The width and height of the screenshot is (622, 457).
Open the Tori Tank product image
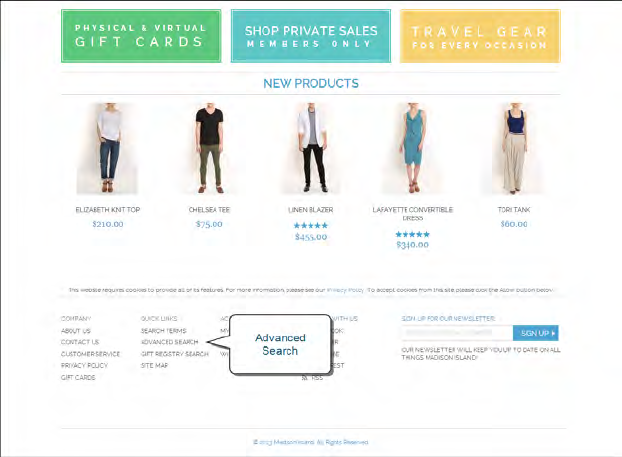tap(514, 149)
